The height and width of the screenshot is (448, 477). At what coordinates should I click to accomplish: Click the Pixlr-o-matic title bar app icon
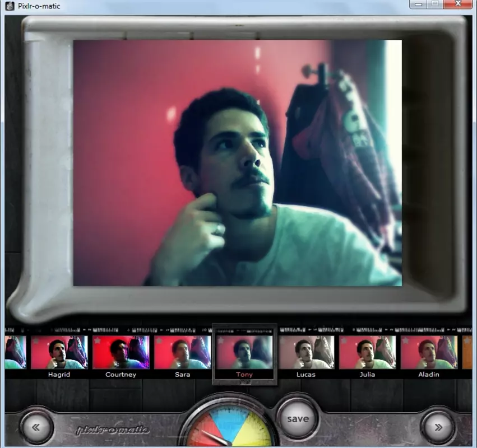[10, 6]
